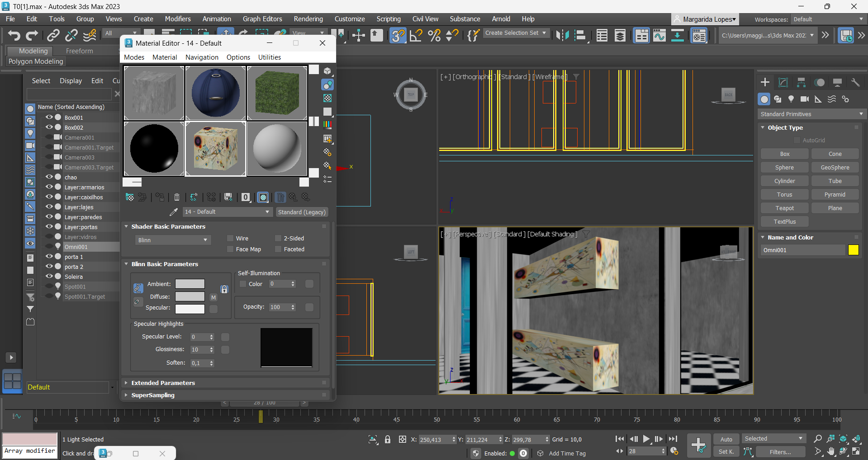
Task: Pick material from object eyedropper
Action: pyautogui.click(x=173, y=212)
